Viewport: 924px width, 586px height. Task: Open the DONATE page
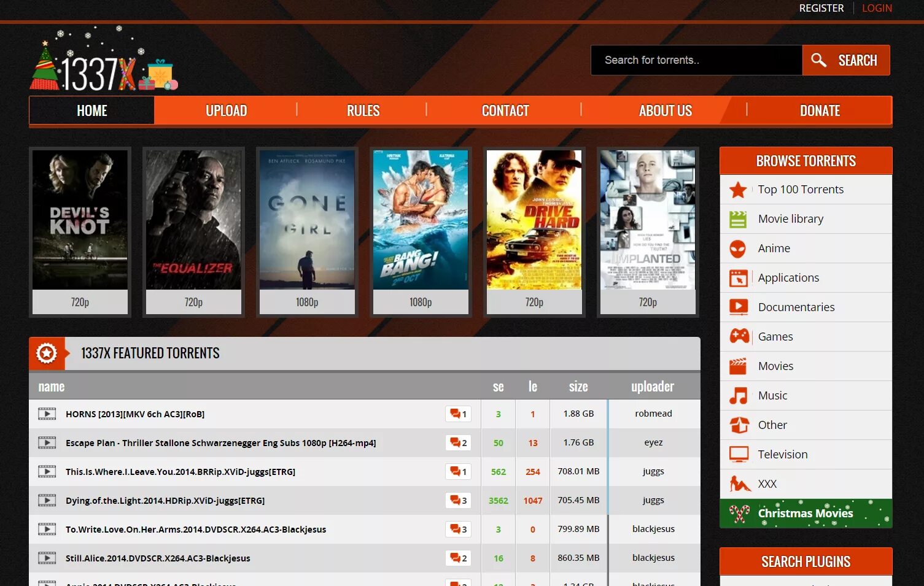coord(820,111)
